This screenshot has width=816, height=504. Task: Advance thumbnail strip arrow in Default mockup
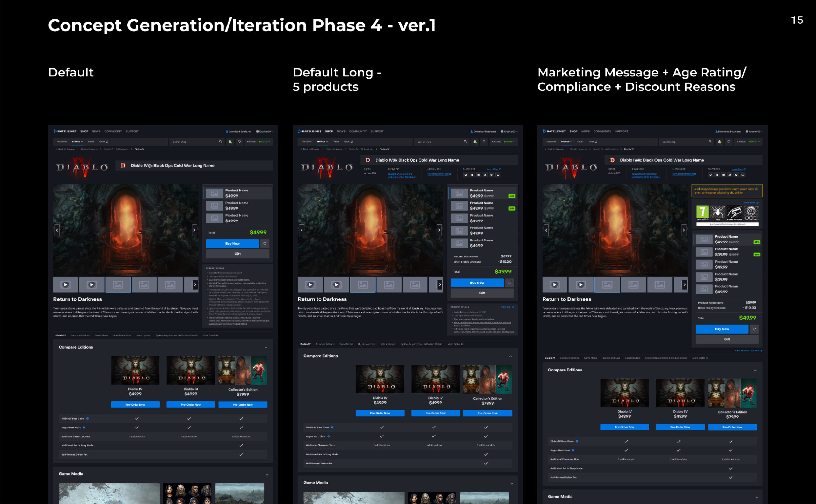tap(195, 285)
